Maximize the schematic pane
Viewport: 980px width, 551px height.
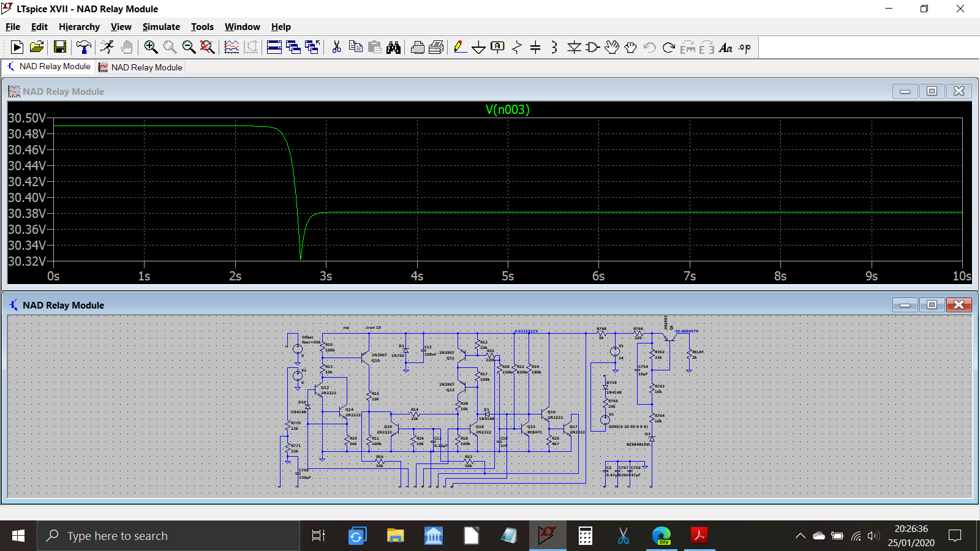pyautogui.click(x=932, y=305)
